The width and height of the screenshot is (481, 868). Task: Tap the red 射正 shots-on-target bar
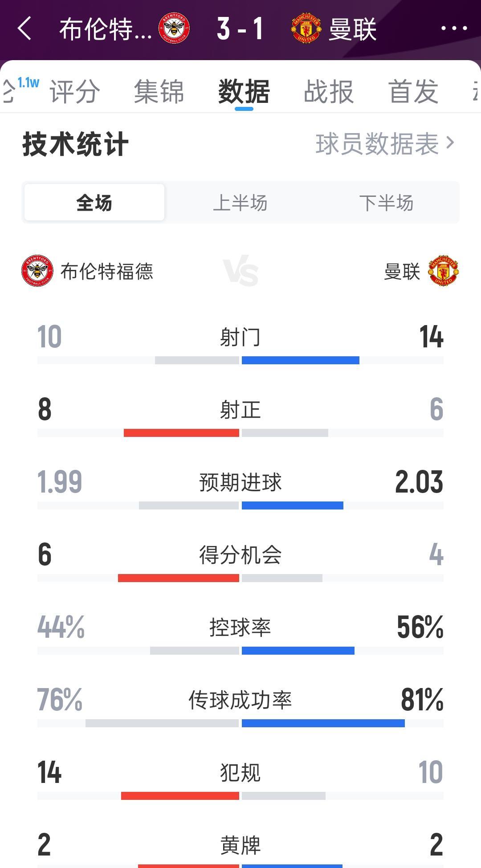click(x=181, y=433)
